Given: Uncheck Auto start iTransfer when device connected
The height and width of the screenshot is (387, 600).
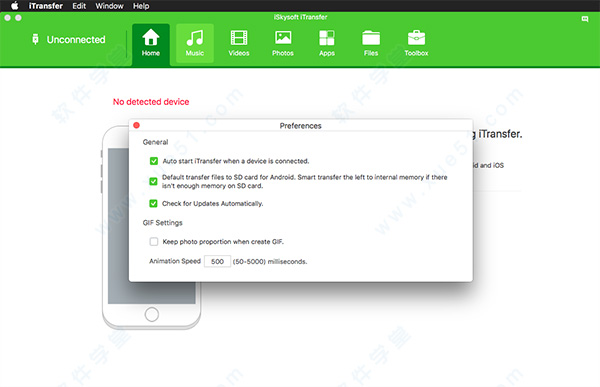Looking at the screenshot, I should pyautogui.click(x=154, y=161).
